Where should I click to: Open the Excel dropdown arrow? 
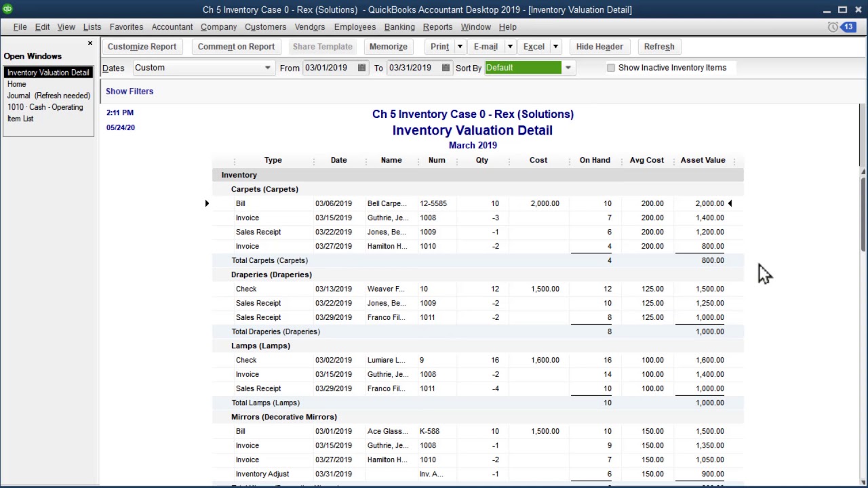tap(555, 47)
